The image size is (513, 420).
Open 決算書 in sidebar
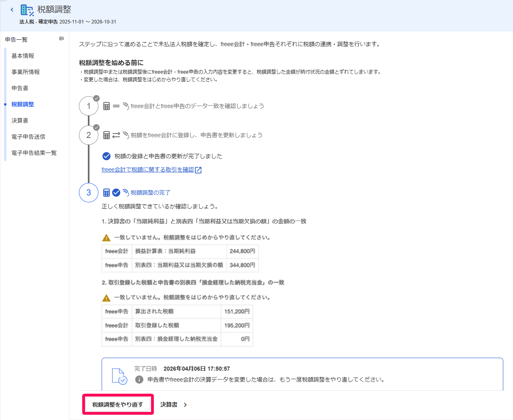(20, 121)
